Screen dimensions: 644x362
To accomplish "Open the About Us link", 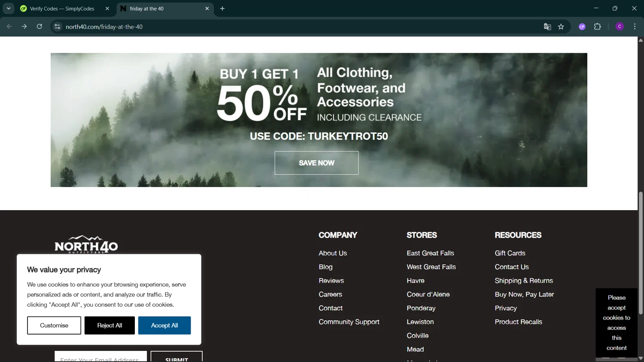I will 333,253.
